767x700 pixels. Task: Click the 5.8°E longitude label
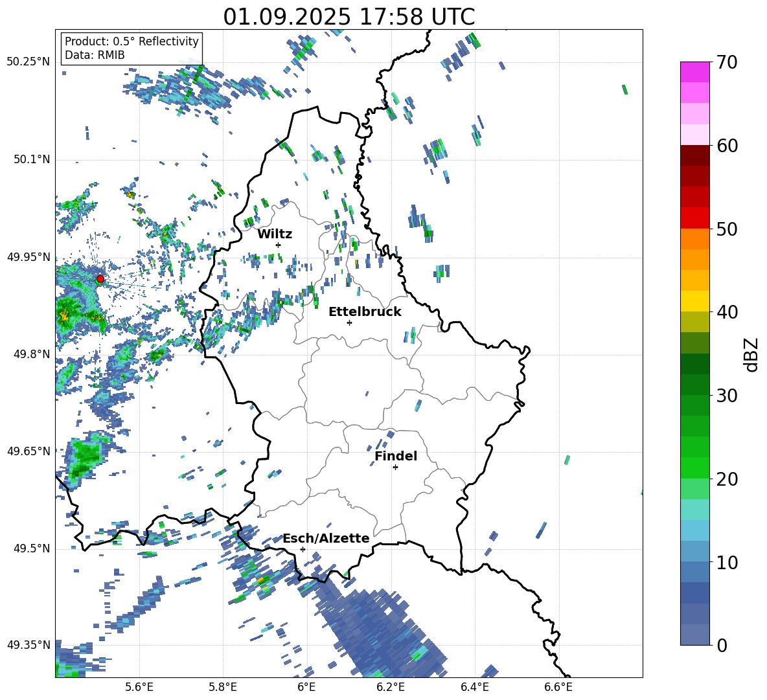[223, 688]
